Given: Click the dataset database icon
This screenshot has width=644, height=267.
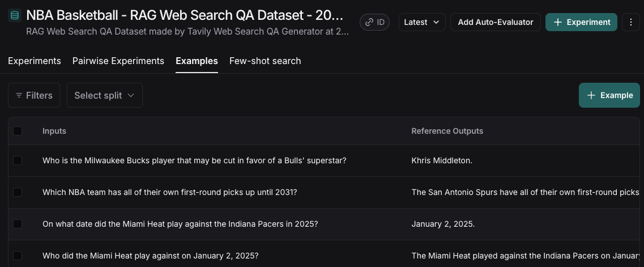Looking at the screenshot, I should click(14, 16).
